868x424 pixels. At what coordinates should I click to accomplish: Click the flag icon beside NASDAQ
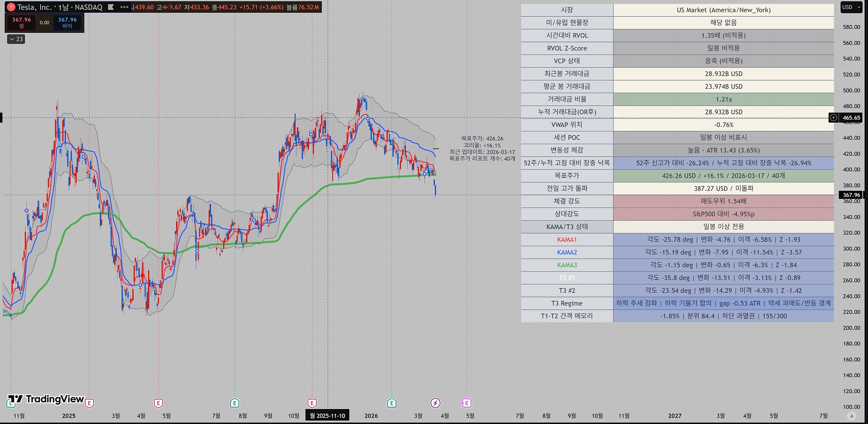point(111,7)
